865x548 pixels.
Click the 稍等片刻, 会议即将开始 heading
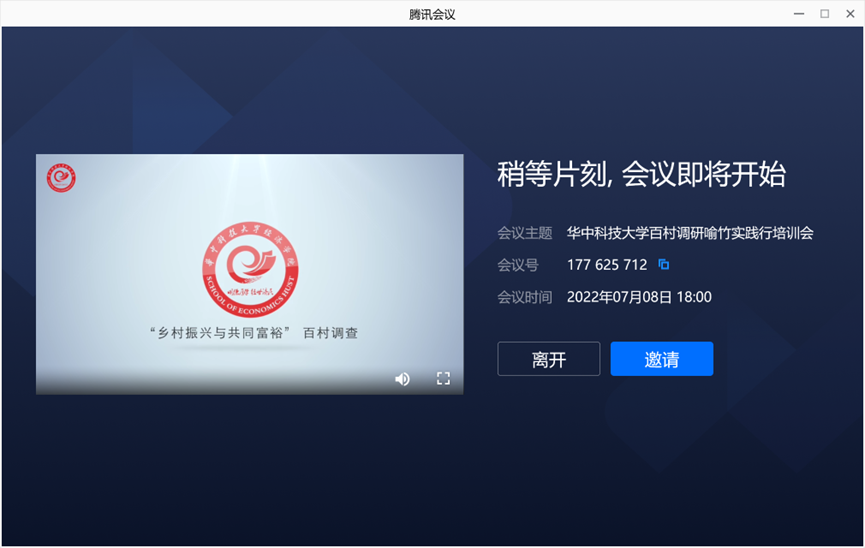click(641, 174)
